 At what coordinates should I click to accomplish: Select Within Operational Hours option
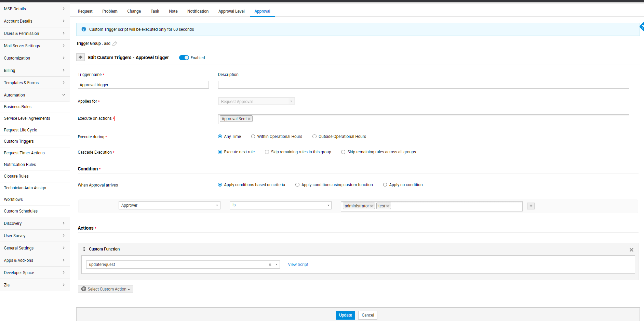point(253,137)
